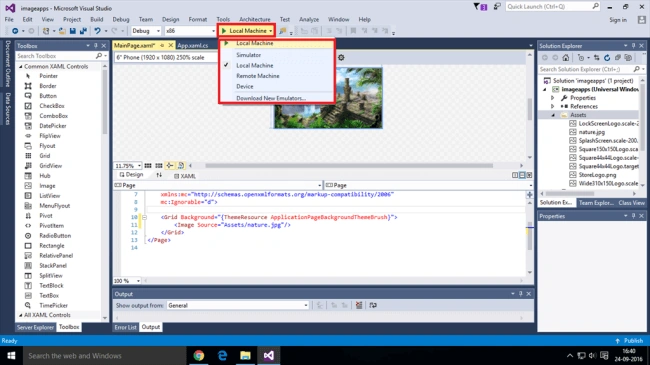Image resolution: width=650 pixels, height=365 pixels.
Task: Click the Quick Launch search box
Action: [x=553, y=7]
